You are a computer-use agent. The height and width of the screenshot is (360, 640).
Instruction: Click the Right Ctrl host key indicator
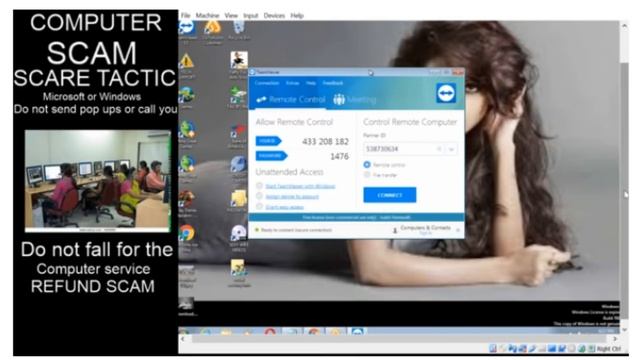click(609, 349)
